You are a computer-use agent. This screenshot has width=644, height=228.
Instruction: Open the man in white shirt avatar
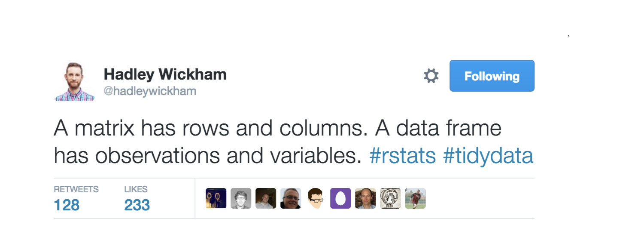pyautogui.click(x=266, y=198)
